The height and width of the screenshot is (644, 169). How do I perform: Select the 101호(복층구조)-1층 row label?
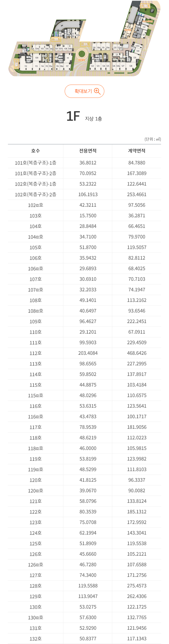click(x=36, y=163)
